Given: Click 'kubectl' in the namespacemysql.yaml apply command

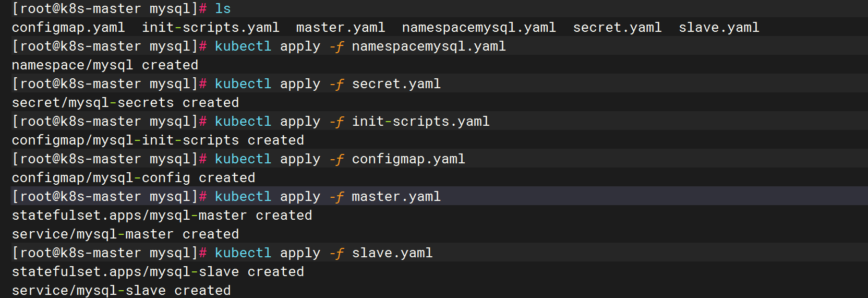Looking at the screenshot, I should [243, 46].
